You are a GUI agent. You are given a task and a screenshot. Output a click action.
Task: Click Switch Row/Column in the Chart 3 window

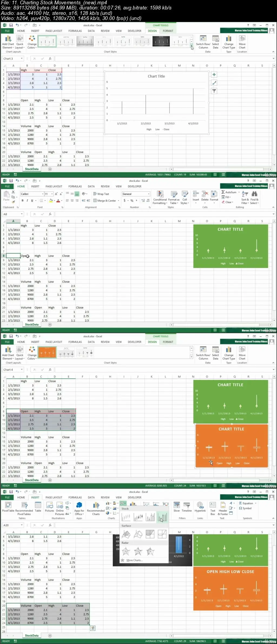(203, 42)
